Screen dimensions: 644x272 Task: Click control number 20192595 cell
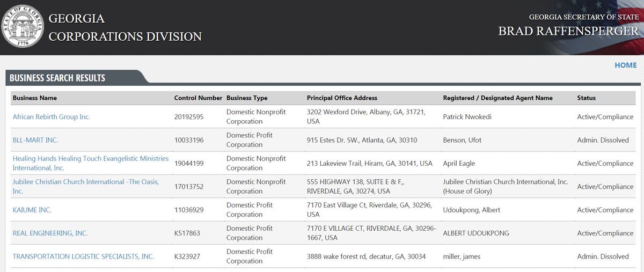coord(189,116)
